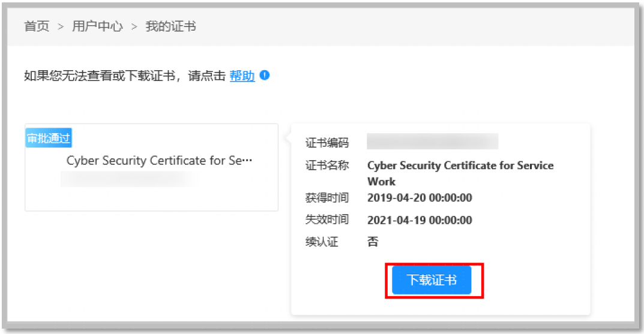Click the blurred 证书编码 value

(432, 142)
